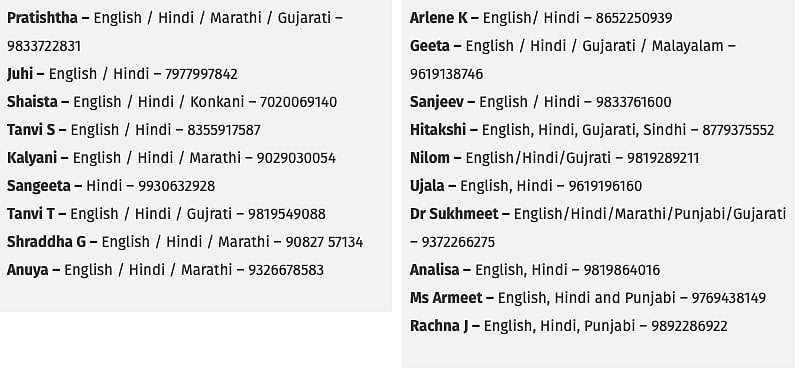Click Ms Armeet's number 9769438149
Image resolution: width=795 pixels, height=370 pixels.
coord(729,298)
